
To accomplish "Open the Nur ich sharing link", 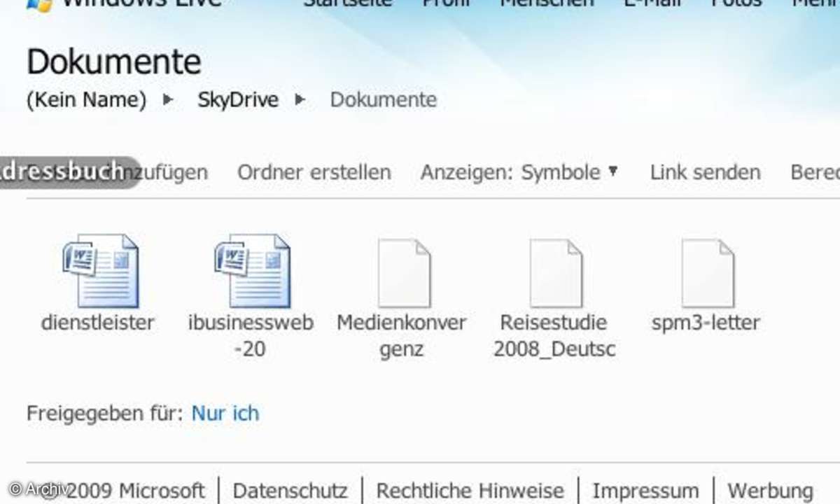I will tap(225, 413).
